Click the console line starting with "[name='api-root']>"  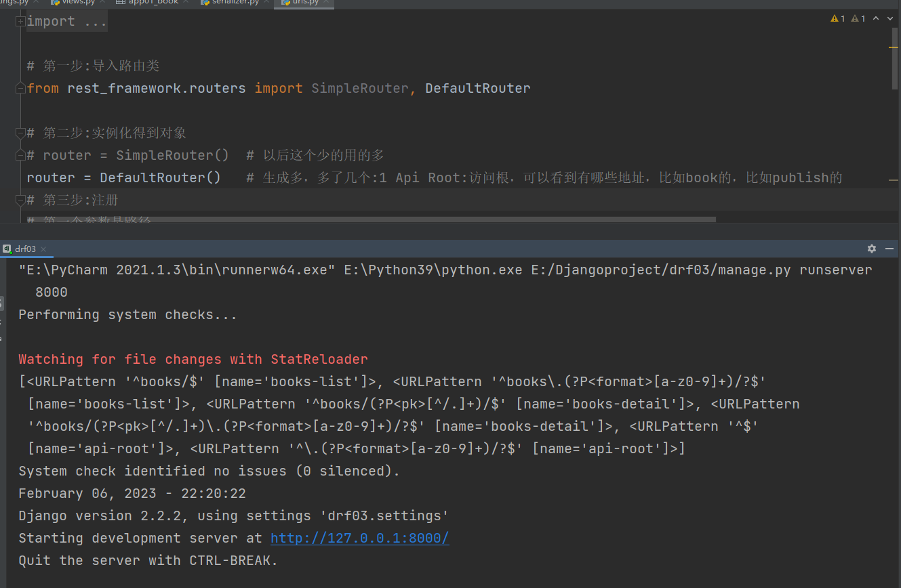coord(356,449)
